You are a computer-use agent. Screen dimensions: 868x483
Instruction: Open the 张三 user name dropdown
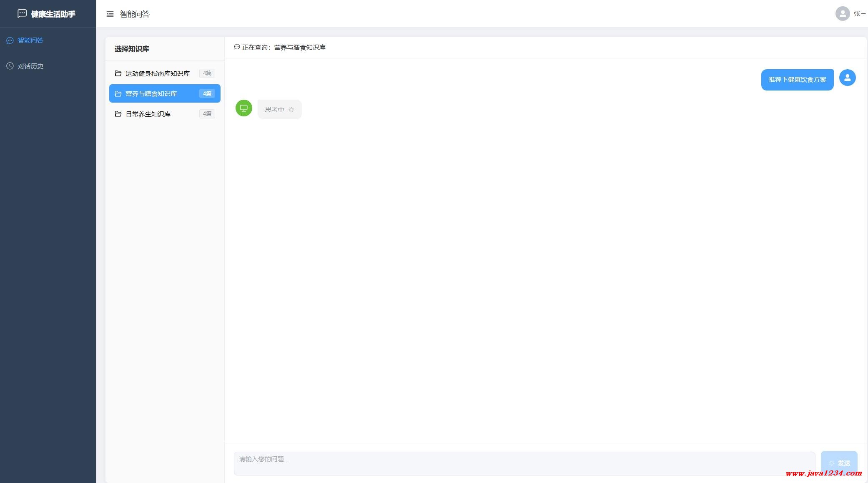(860, 14)
